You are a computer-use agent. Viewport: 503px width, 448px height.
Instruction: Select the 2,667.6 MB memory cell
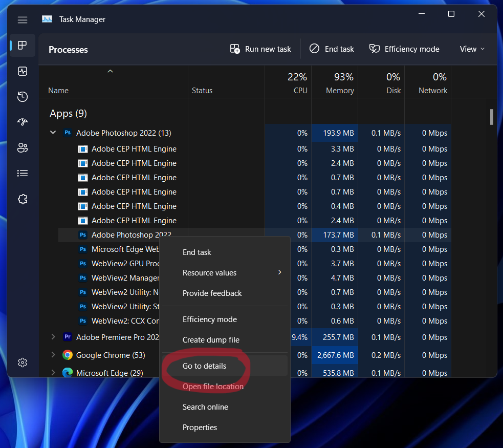coord(335,355)
